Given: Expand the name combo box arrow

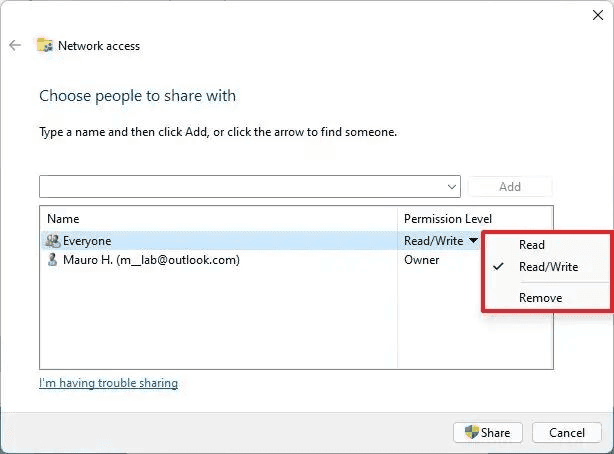Looking at the screenshot, I should tap(452, 187).
